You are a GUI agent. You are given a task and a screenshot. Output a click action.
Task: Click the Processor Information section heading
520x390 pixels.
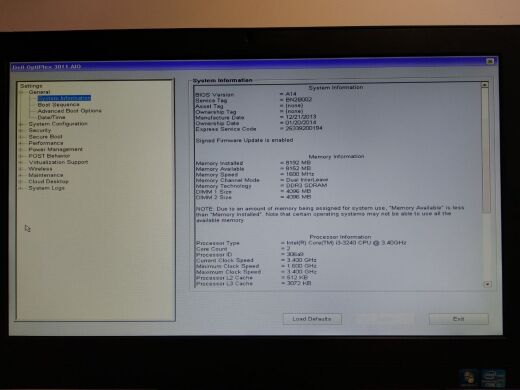pos(340,237)
